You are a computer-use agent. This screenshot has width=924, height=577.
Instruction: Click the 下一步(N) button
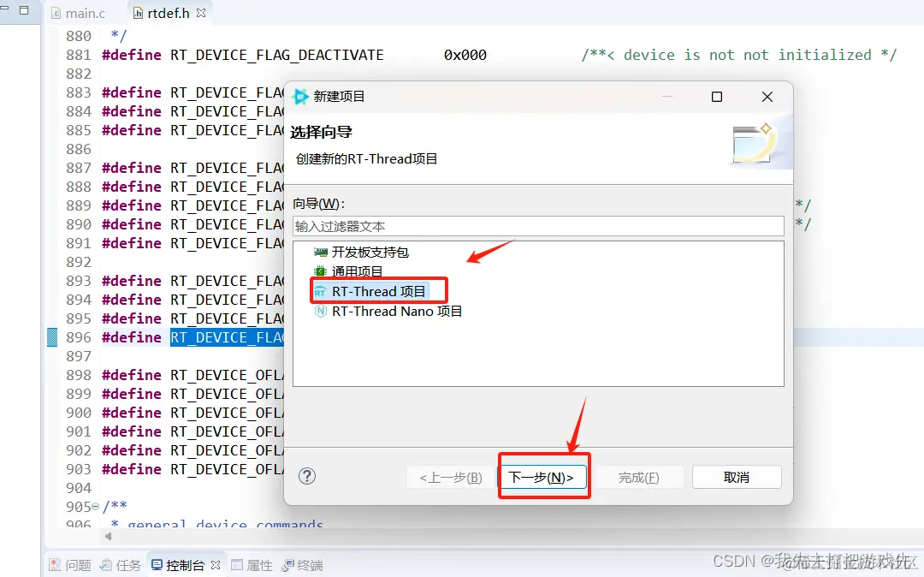[x=542, y=477]
